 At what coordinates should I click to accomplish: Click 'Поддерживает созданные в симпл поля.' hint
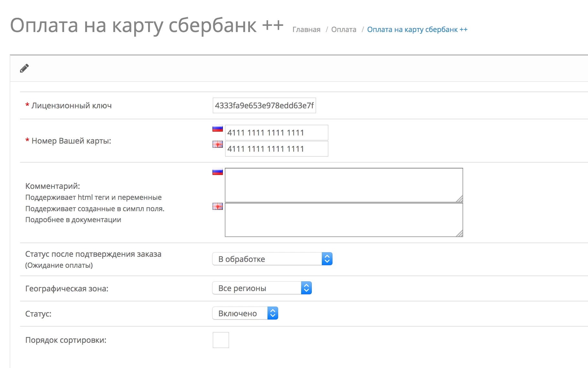click(95, 209)
